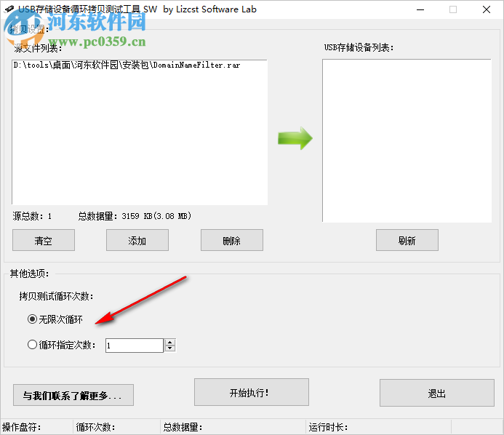
Task: Click the USB存储设备列表: label
Action: [359, 47]
